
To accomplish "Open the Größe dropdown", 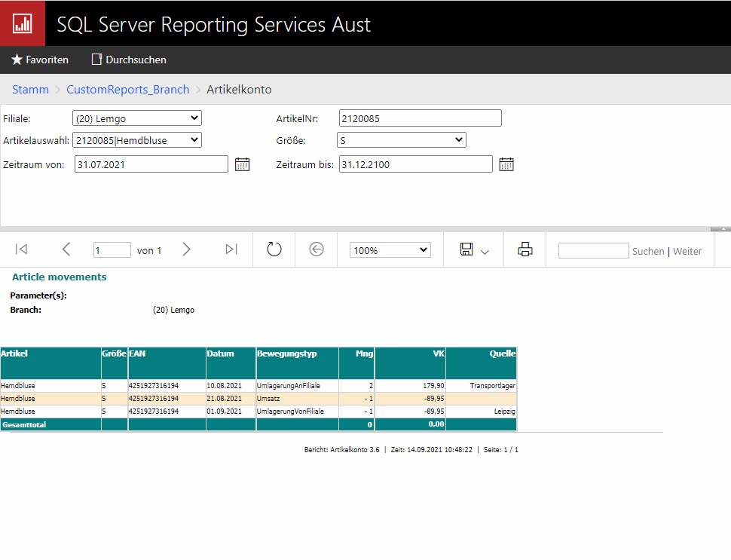I will click(x=401, y=140).
